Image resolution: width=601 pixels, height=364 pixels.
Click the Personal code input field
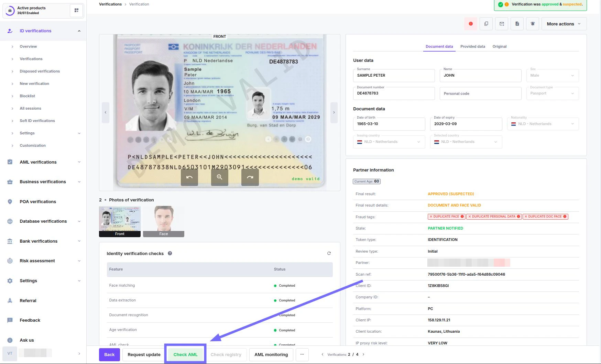[x=481, y=93]
